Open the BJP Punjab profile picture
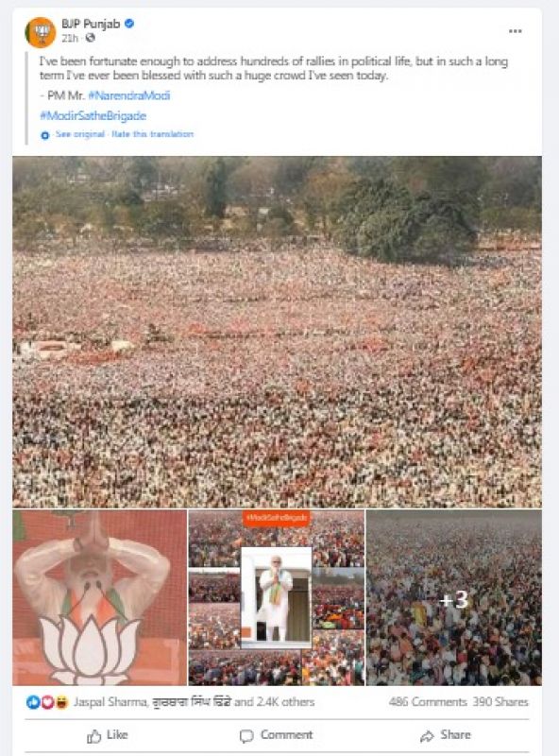559x756 pixels. click(x=41, y=32)
